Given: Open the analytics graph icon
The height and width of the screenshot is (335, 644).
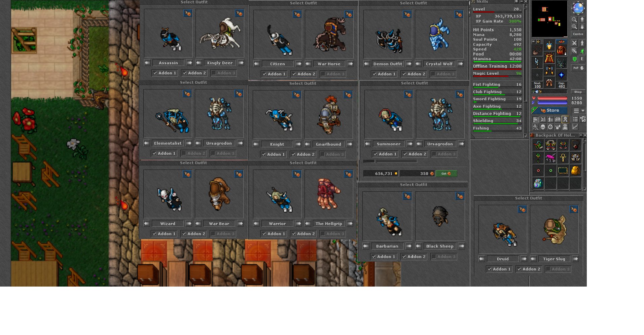Looking at the screenshot, I should (575, 127).
